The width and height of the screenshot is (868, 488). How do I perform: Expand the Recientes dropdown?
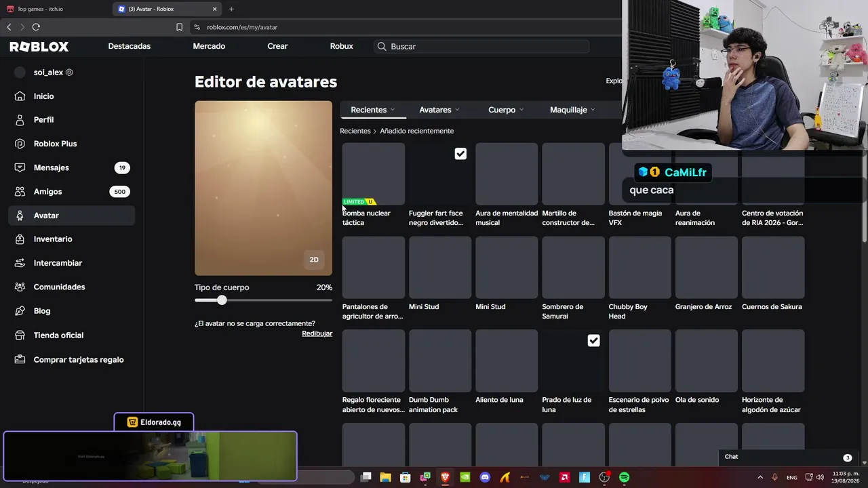pos(372,110)
